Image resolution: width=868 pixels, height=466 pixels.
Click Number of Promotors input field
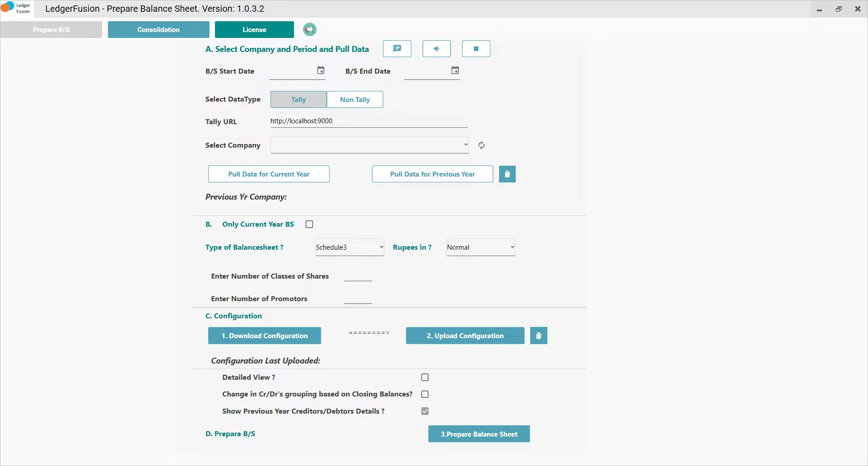pyautogui.click(x=358, y=298)
